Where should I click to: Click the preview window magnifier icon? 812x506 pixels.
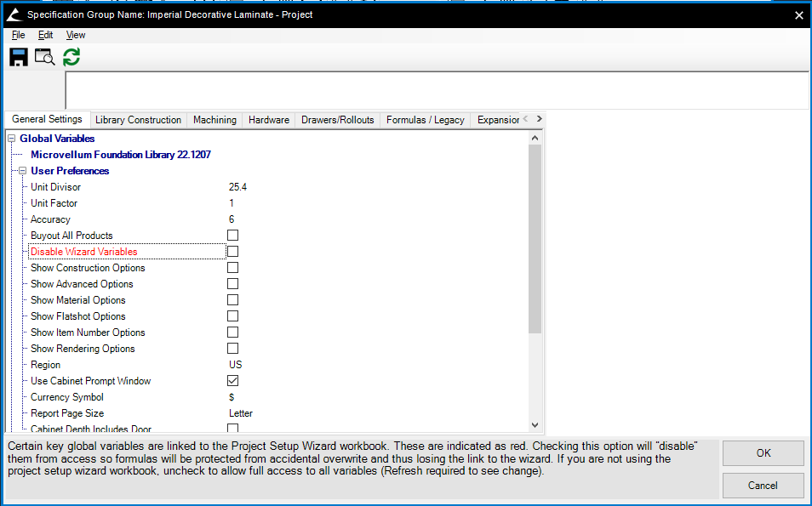tap(44, 57)
